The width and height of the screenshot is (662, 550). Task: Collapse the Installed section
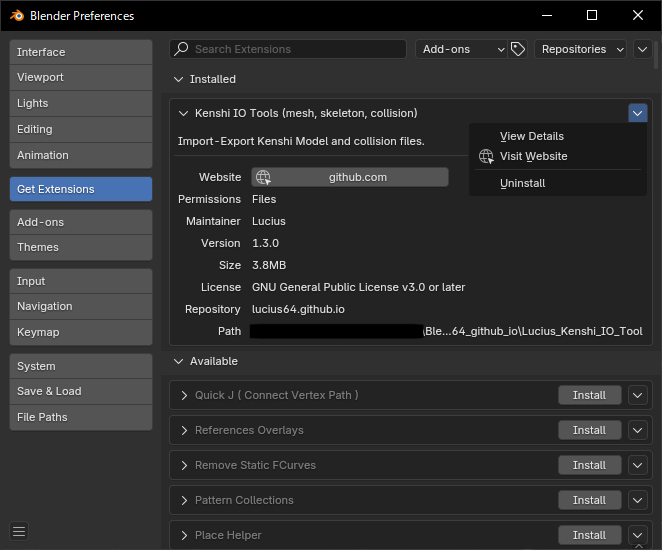pyautogui.click(x=179, y=79)
